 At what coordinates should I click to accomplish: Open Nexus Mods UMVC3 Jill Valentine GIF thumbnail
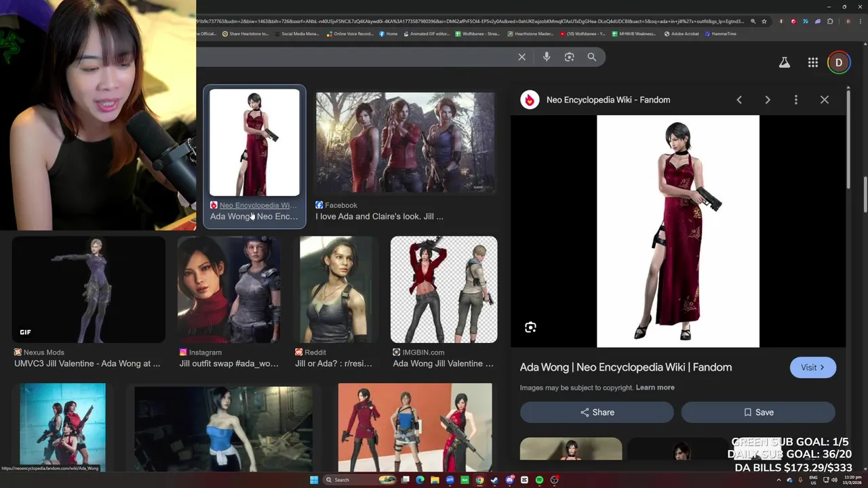point(89,289)
